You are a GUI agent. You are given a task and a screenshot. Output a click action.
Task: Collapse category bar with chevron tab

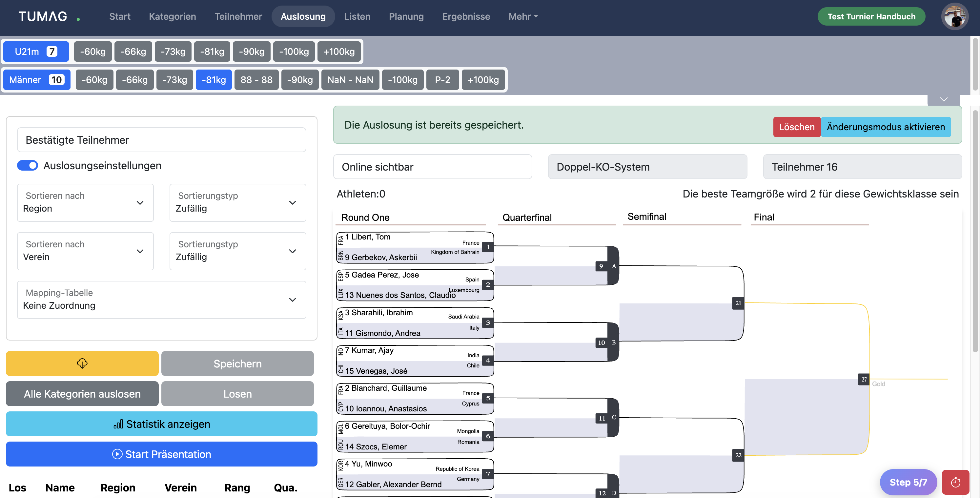[944, 100]
